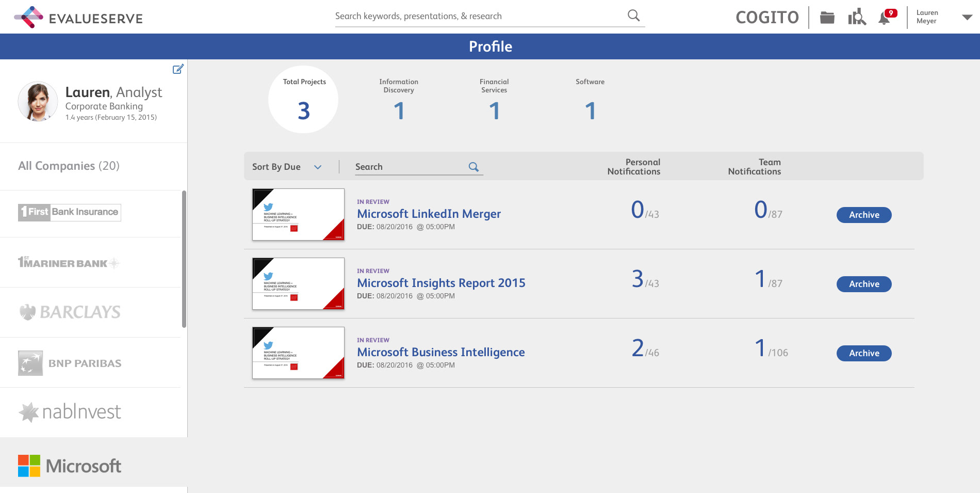This screenshot has height=493, width=980.
Task: Open the Sort By Due dropdown
Action: coord(287,167)
